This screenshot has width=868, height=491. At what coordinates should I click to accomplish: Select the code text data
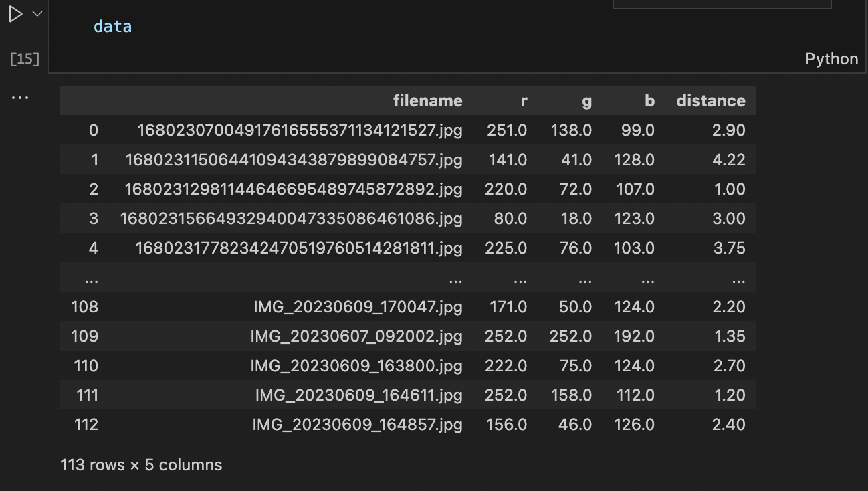pos(112,26)
